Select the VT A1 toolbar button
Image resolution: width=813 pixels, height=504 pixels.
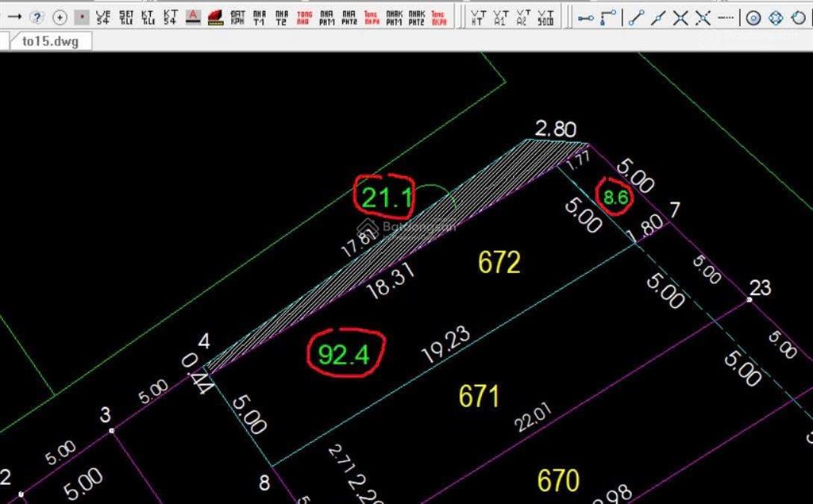pyautogui.click(x=501, y=17)
